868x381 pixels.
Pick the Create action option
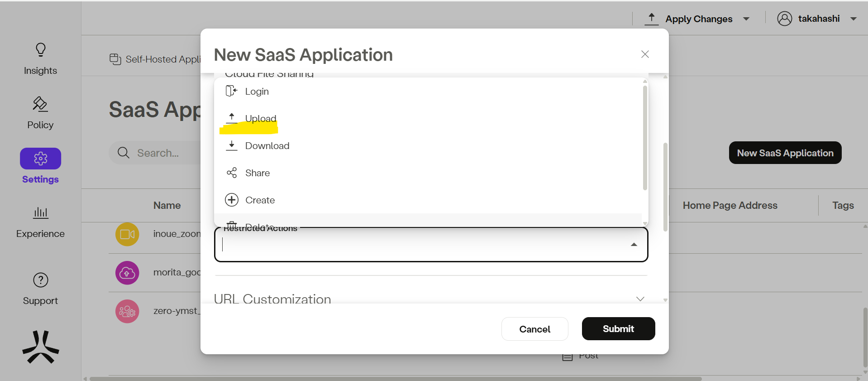260,200
